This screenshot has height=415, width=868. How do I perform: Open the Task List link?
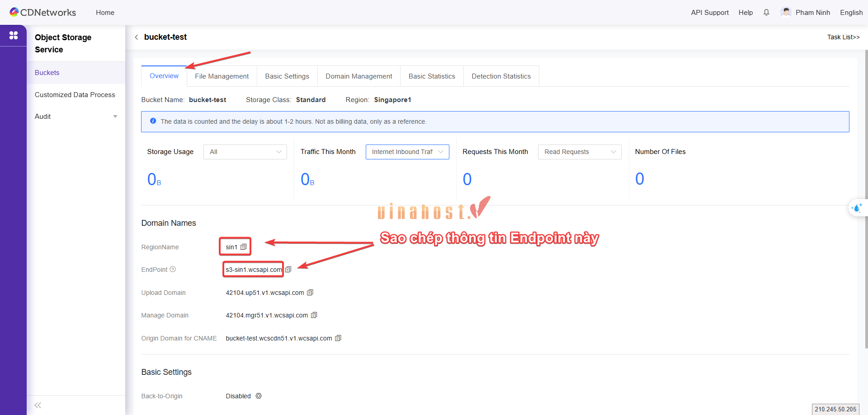[843, 37]
